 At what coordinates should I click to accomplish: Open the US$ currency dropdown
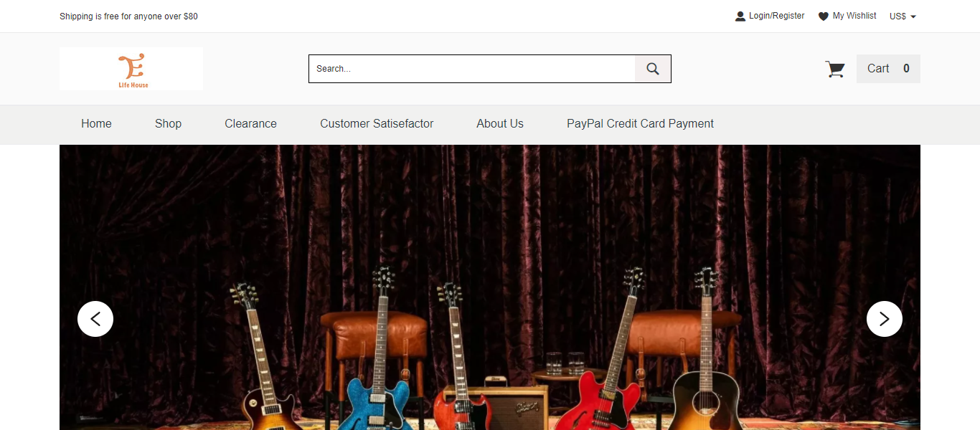click(x=903, y=16)
